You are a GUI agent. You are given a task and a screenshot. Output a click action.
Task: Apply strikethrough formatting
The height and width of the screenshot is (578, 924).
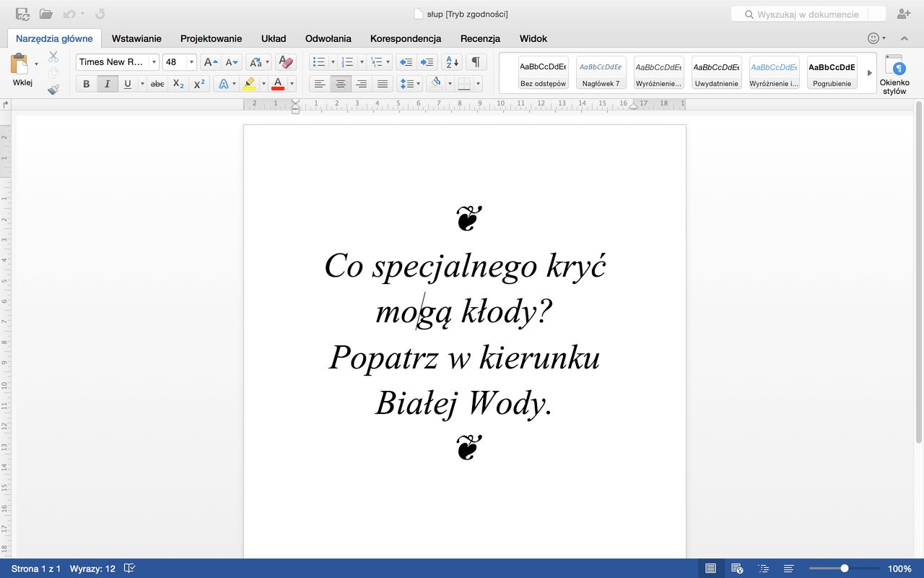click(x=157, y=84)
